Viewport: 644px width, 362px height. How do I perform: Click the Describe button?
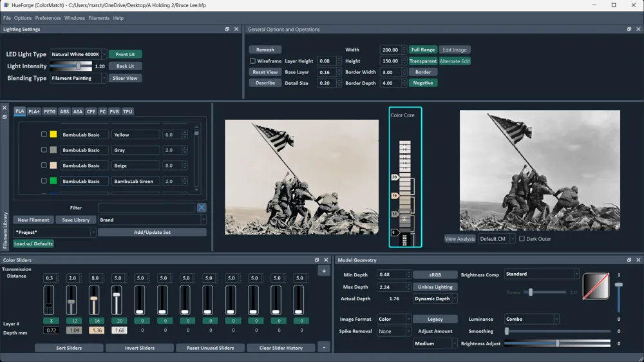click(x=265, y=83)
